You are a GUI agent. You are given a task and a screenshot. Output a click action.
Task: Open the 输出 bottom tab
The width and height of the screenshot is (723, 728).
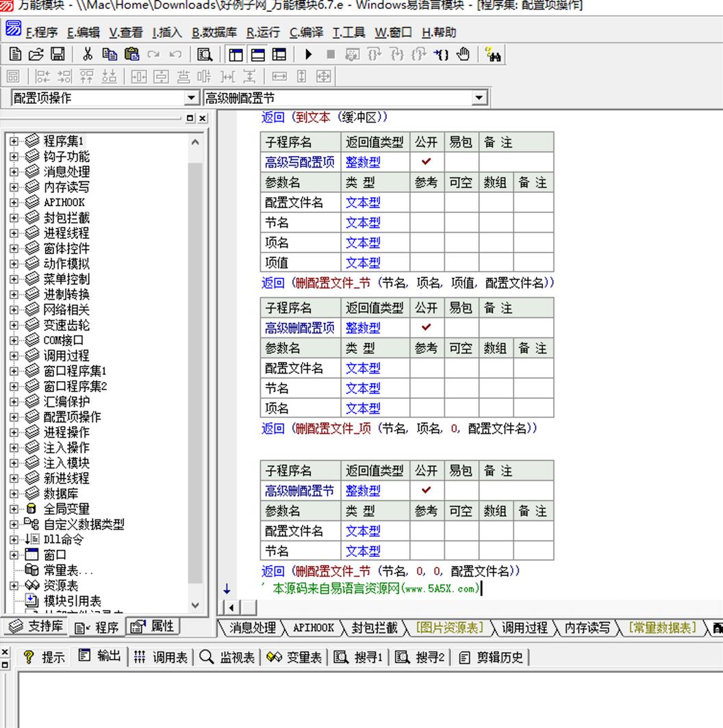click(99, 656)
